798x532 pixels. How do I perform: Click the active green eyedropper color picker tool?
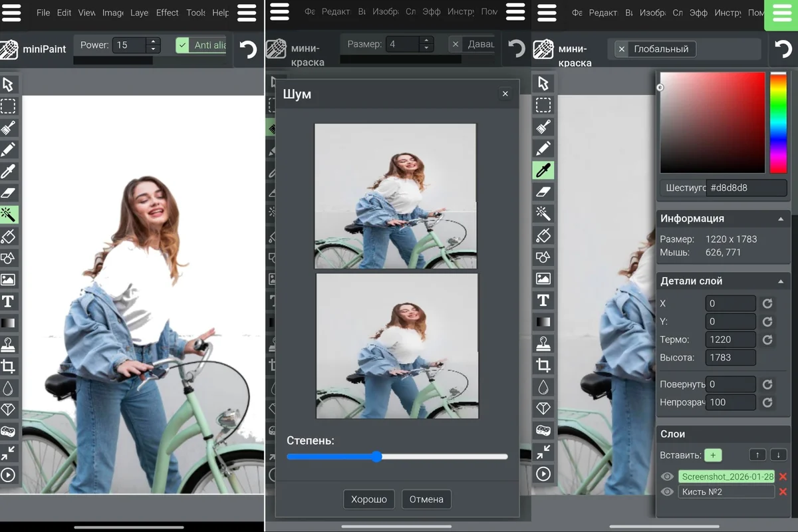[x=543, y=170]
